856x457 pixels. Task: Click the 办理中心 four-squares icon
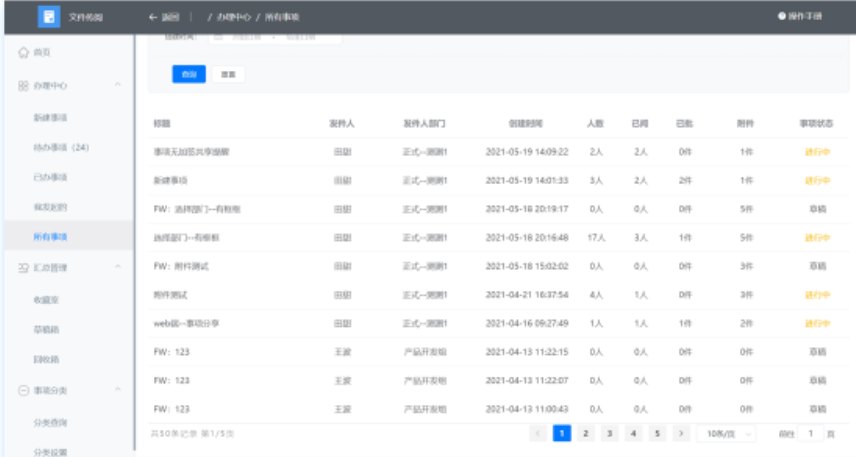click(23, 86)
